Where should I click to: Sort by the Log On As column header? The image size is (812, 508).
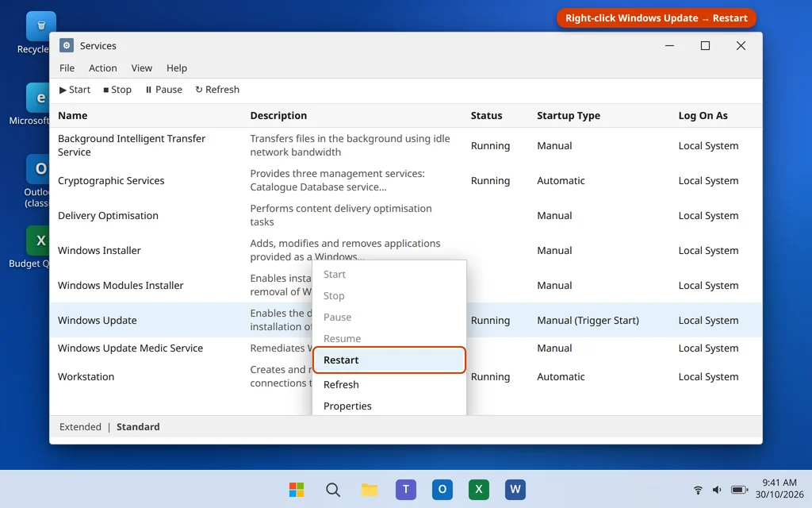703,116
